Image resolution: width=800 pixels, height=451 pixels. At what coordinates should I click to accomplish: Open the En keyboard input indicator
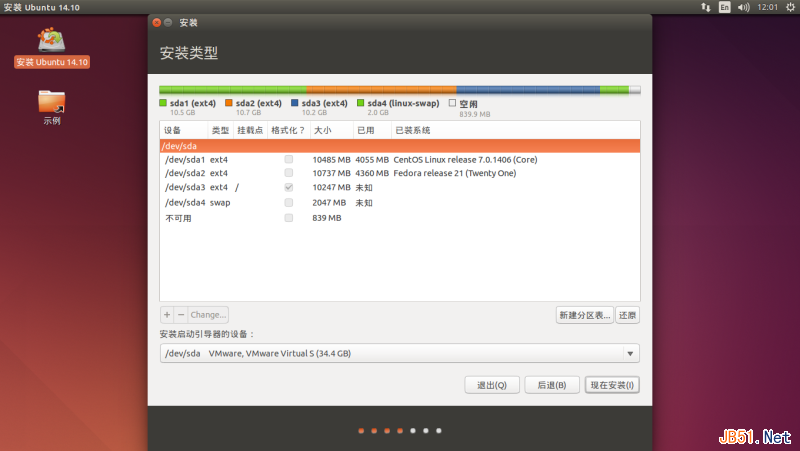click(x=724, y=7)
